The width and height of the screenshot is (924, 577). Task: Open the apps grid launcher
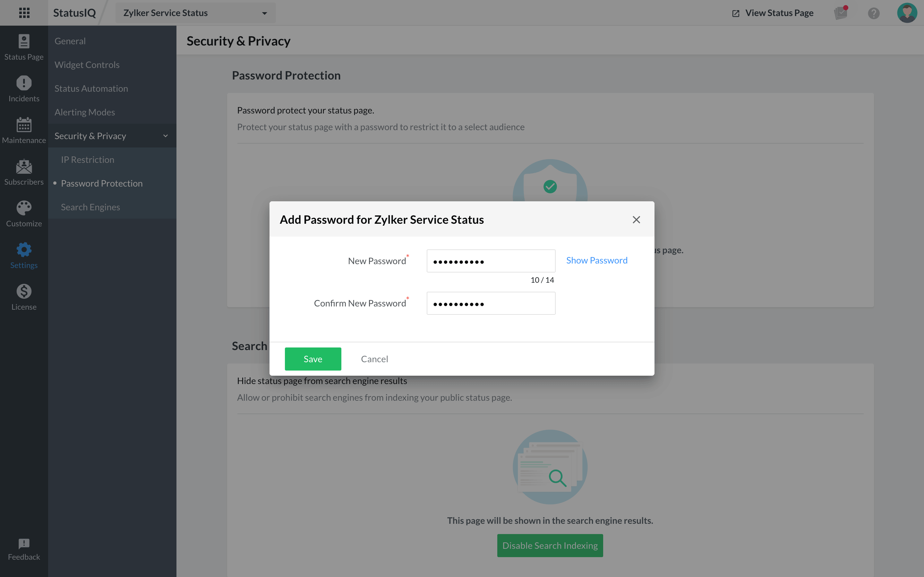point(24,13)
